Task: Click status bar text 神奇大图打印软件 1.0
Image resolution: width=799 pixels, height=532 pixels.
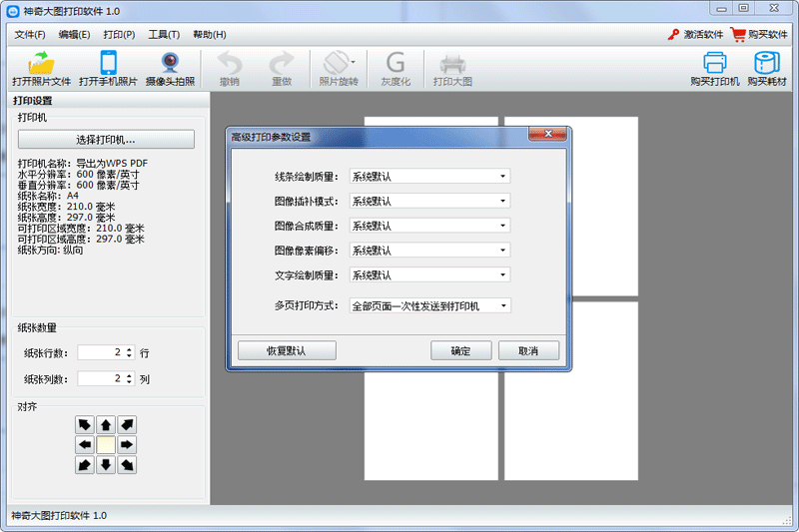Action: 59,516
